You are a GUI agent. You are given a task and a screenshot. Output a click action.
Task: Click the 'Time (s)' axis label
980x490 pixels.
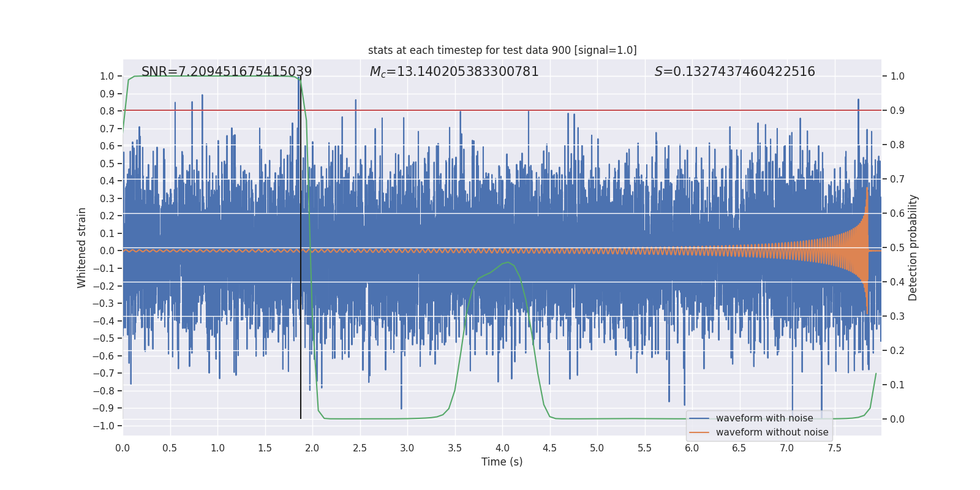[502, 462]
